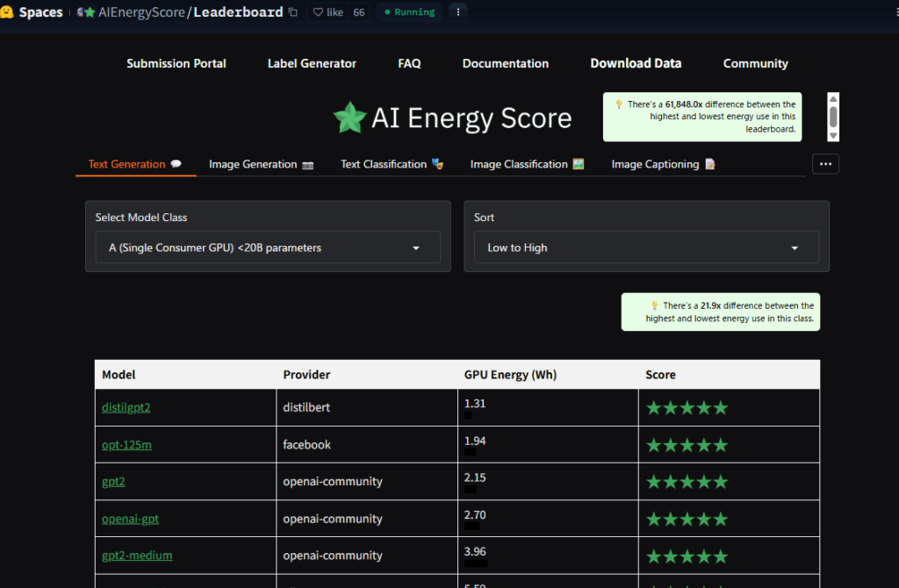Open the Community link
This screenshot has height=588, width=899.
(756, 63)
